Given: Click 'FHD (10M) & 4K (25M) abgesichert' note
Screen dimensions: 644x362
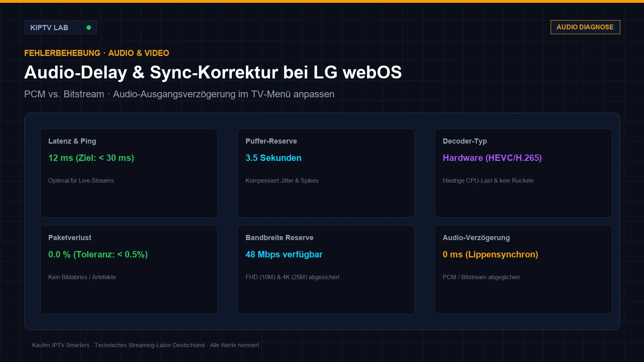Looking at the screenshot, I should pyautogui.click(x=292, y=277).
